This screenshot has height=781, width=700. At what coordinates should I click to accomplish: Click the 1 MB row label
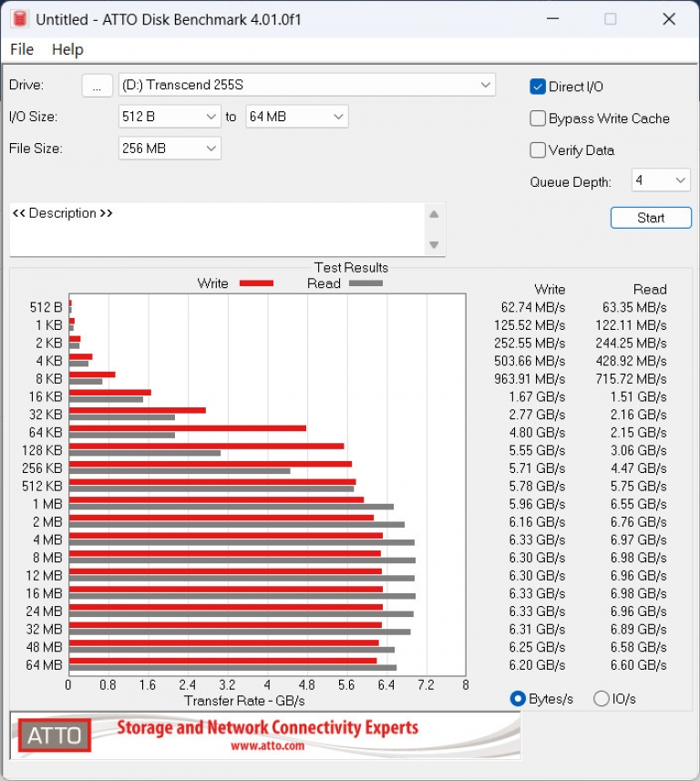point(47,504)
